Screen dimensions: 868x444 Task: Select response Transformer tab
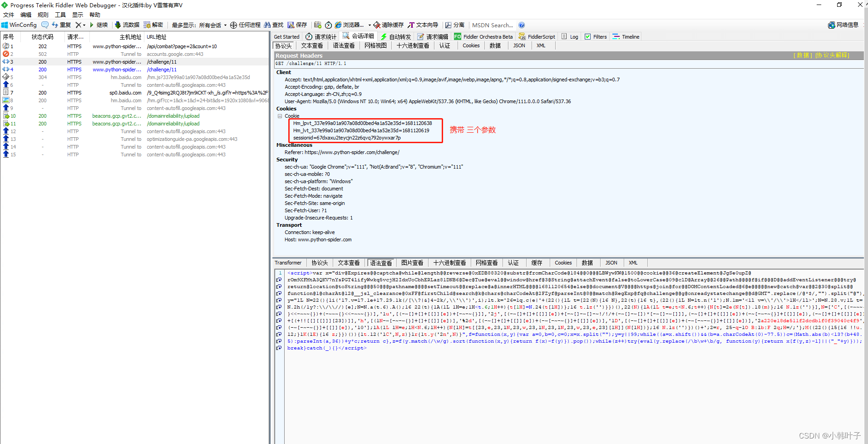[288, 263]
